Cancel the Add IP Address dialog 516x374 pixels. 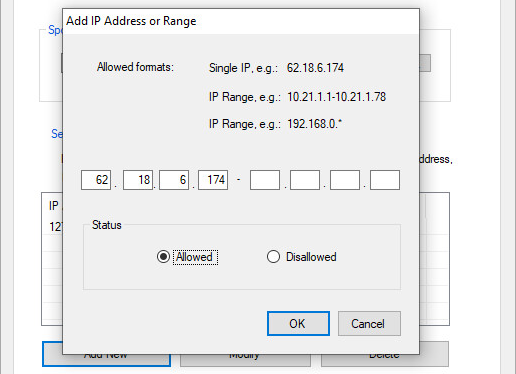(369, 324)
